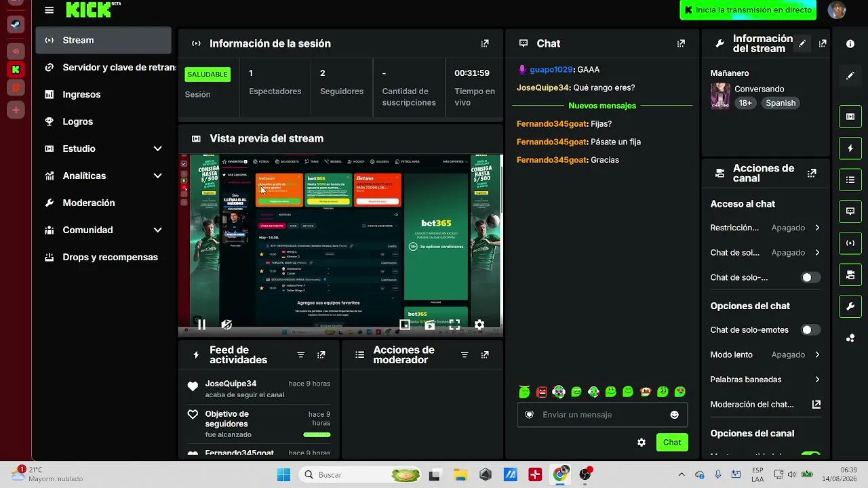The image size is (868, 488).
Task: Open external Moderación del chat link icon
Action: (x=816, y=404)
